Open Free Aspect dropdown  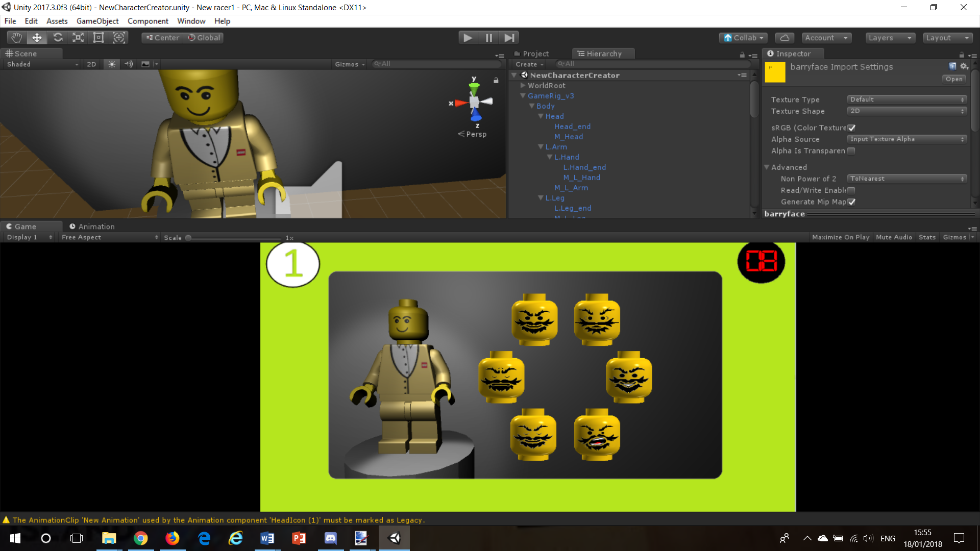point(110,237)
